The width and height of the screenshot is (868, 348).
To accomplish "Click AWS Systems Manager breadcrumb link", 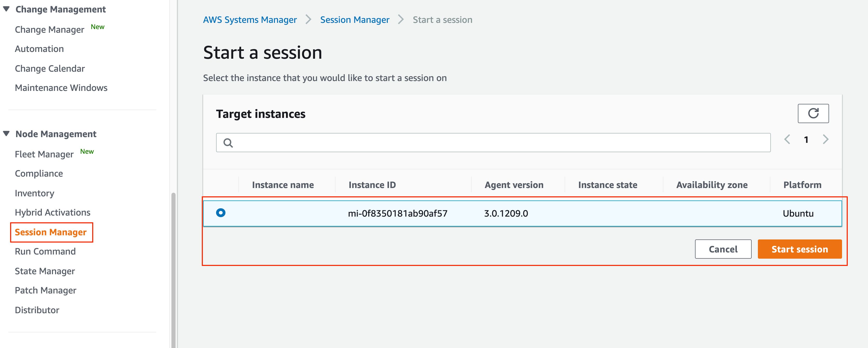I will click(x=250, y=20).
